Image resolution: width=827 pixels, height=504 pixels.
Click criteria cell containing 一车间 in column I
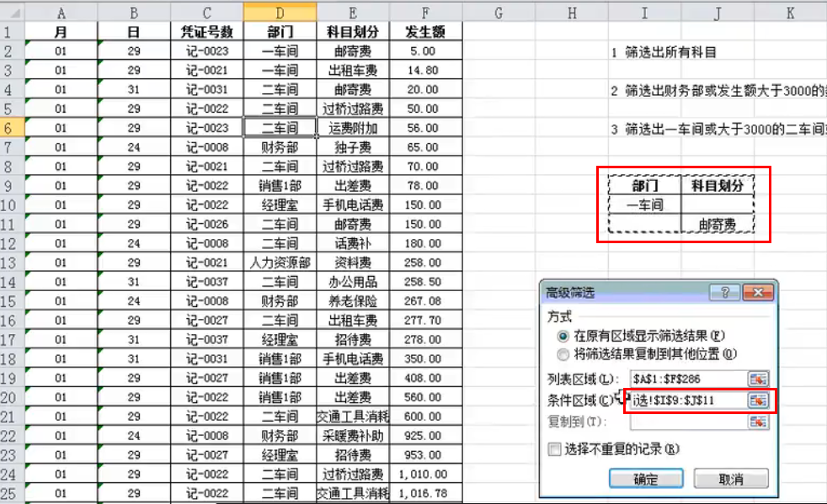click(645, 204)
